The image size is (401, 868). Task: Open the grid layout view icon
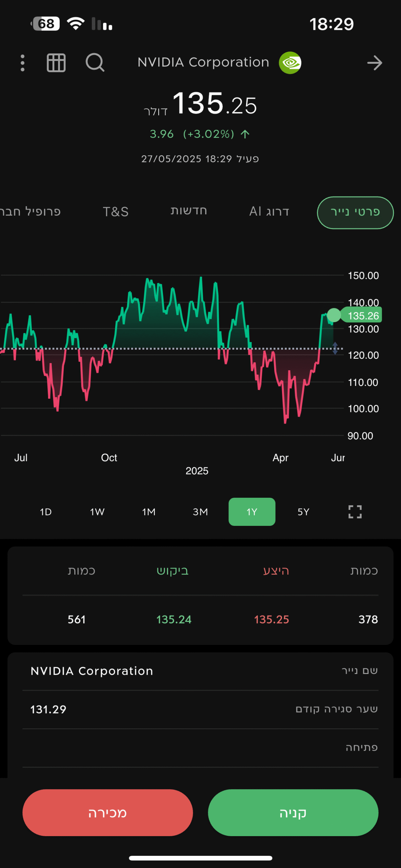[56, 63]
